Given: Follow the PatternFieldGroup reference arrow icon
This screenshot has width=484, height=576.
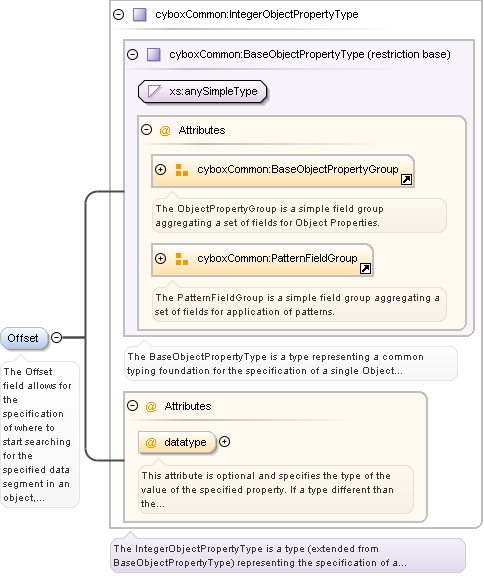Looking at the screenshot, I should click(x=365, y=269).
